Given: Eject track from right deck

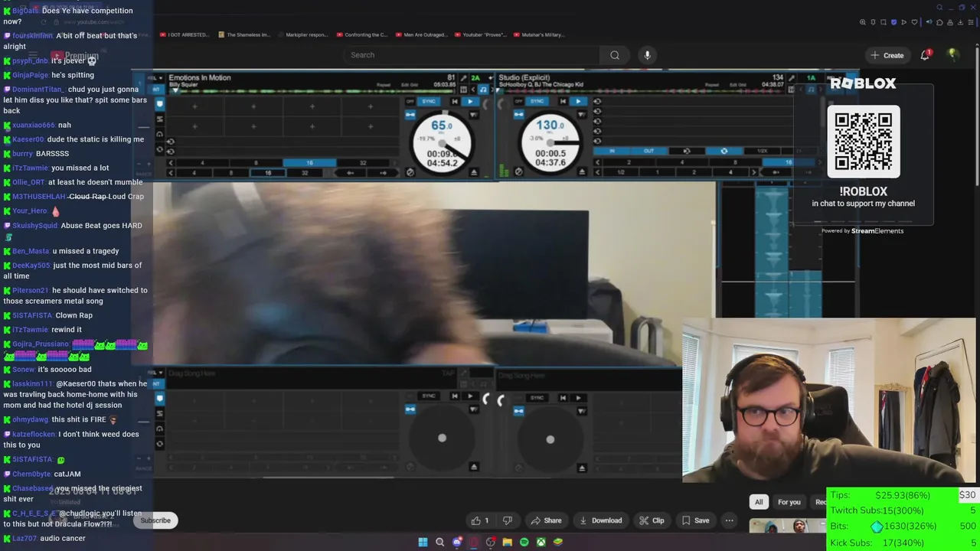Looking at the screenshot, I should click(x=582, y=172).
